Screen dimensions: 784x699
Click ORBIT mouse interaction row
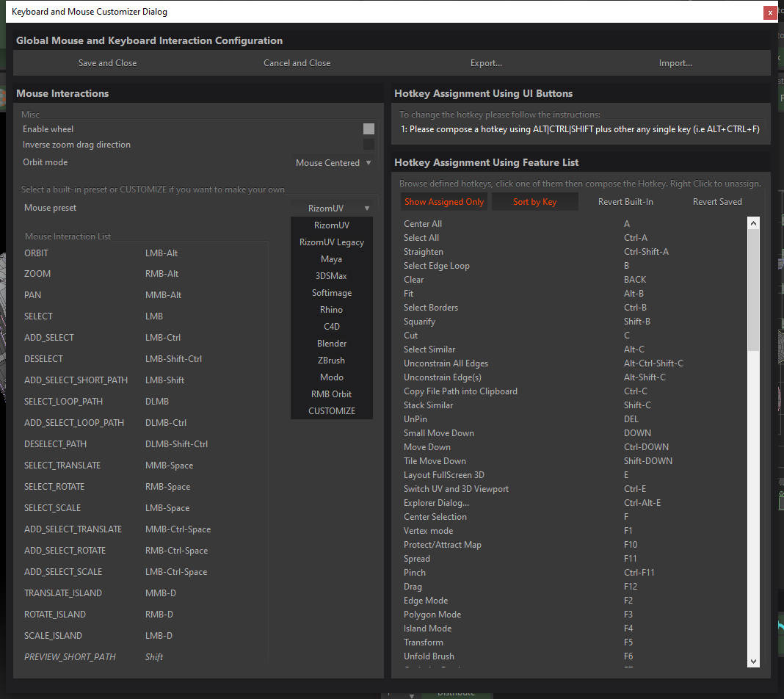(145, 253)
